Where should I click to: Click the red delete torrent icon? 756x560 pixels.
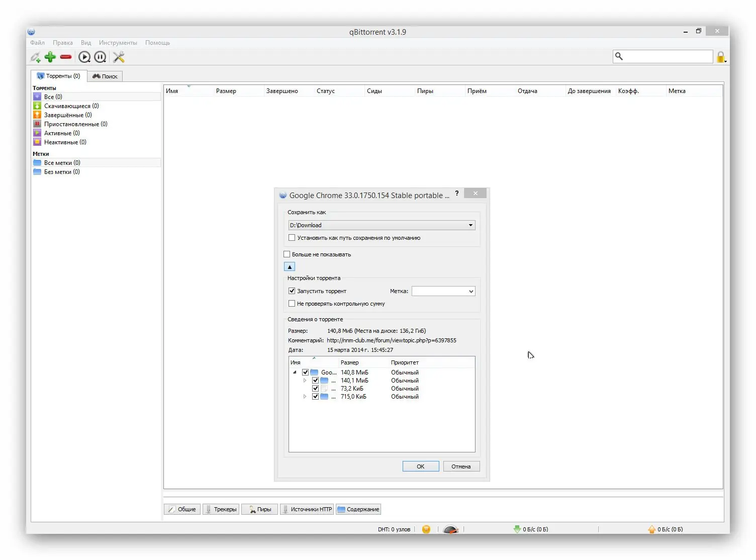65,57
